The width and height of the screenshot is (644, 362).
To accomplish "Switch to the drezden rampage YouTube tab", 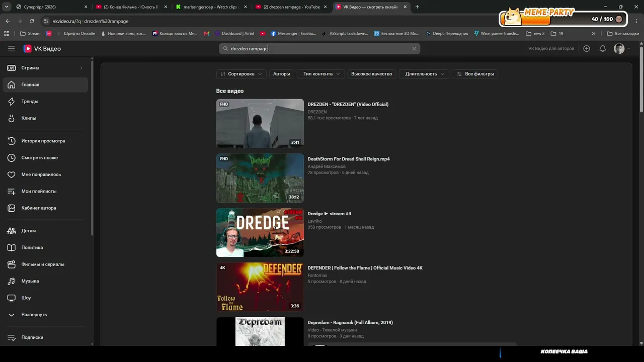I will pos(291,7).
